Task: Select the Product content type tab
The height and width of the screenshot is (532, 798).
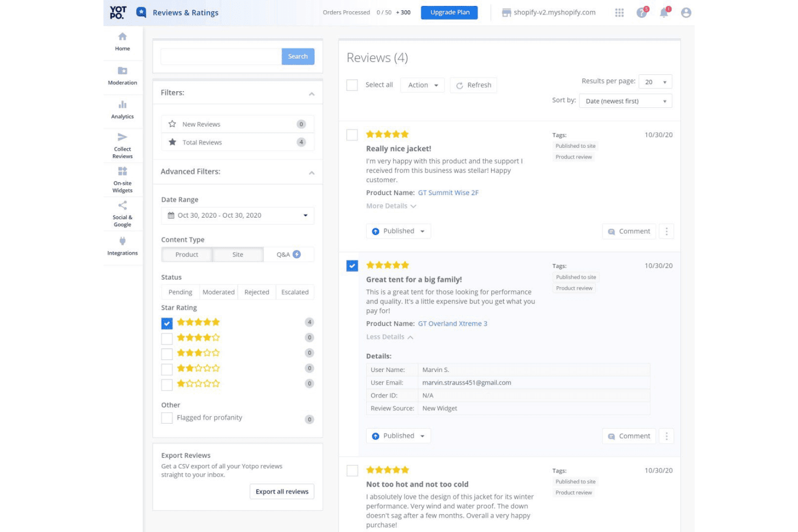Action: point(187,254)
